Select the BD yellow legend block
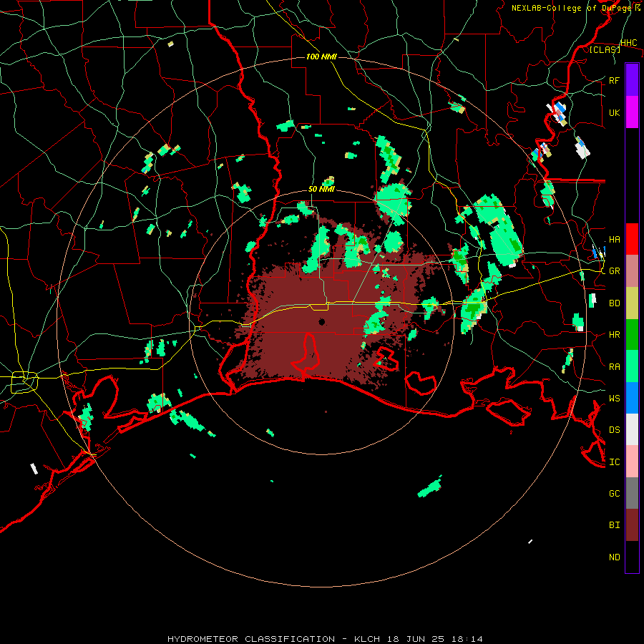This screenshot has height=644, width=644. (632, 303)
